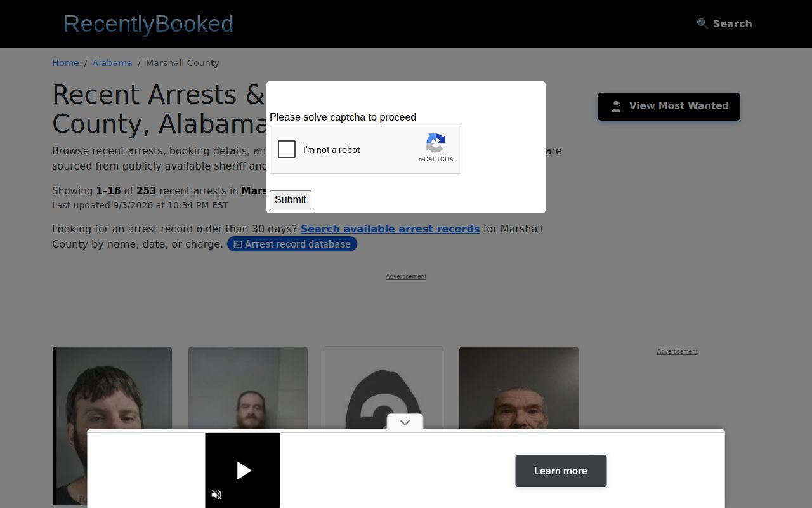Viewport: 812px width, 508px height.
Task: Click the magnifying glass search icon
Action: pyautogui.click(x=702, y=23)
